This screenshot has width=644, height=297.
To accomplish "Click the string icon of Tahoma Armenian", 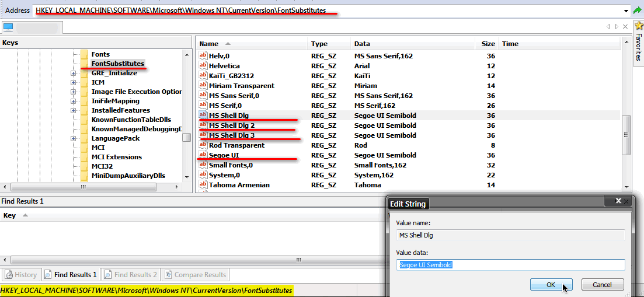I will pyautogui.click(x=203, y=184).
